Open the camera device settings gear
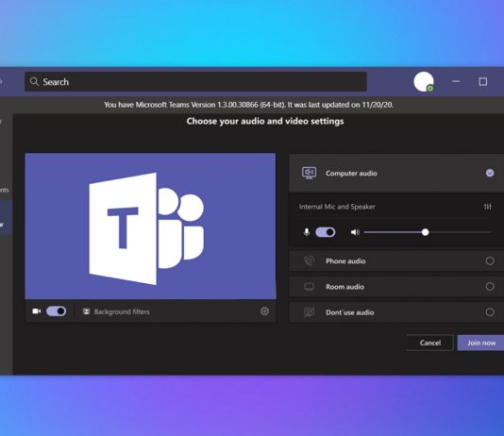This screenshot has height=436, width=504. (x=264, y=311)
